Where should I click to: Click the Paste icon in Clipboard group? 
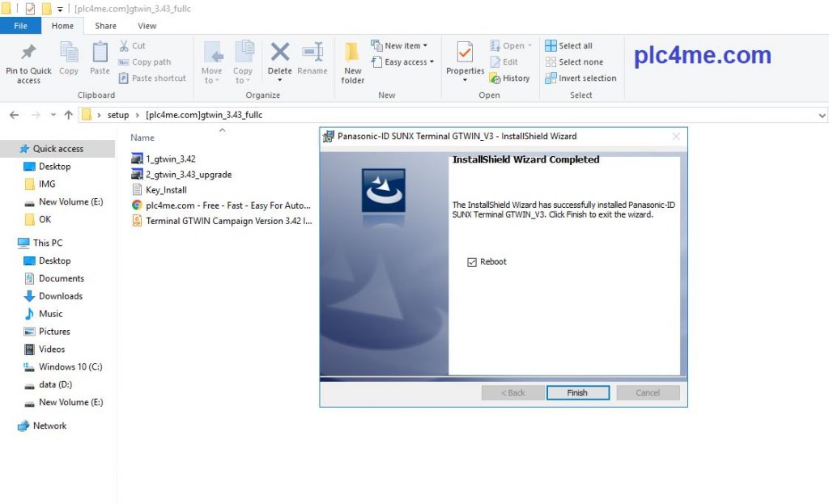(x=100, y=54)
